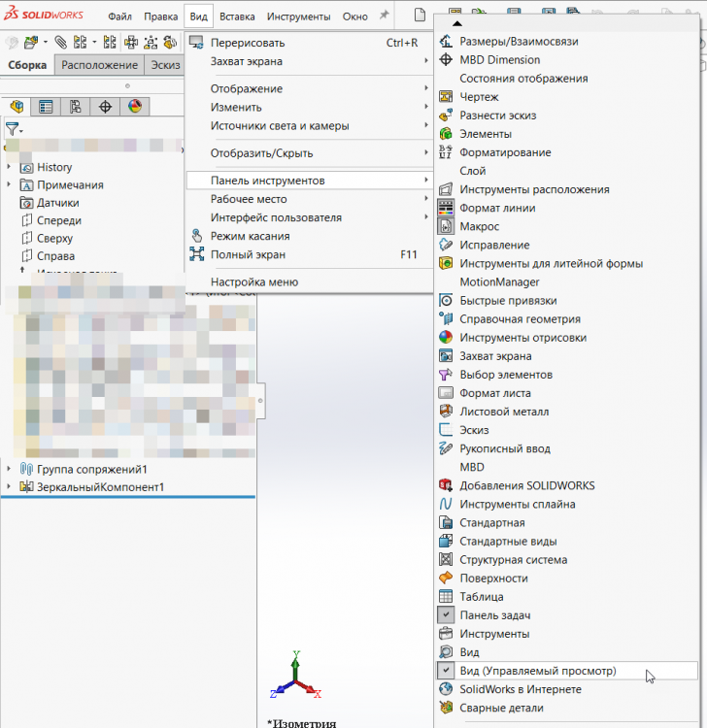Click the Полный экран icon
The height and width of the screenshot is (728, 707).
pos(196,255)
